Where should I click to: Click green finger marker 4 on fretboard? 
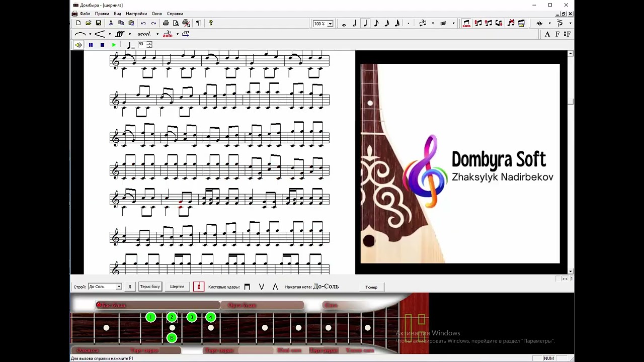coord(211,317)
